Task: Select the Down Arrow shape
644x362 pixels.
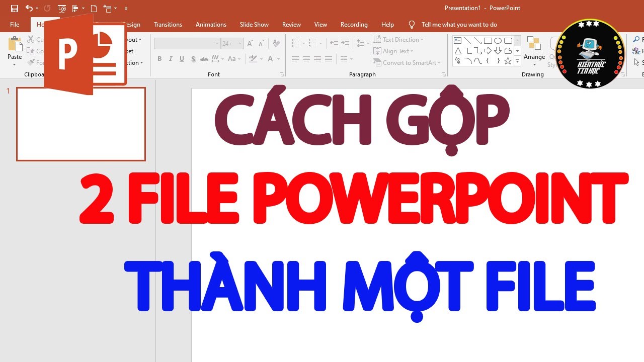Action: [x=498, y=51]
